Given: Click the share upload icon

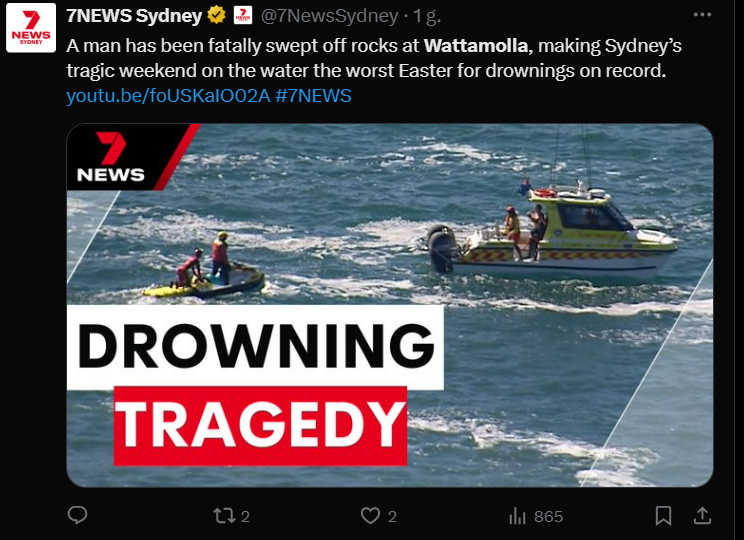Looking at the screenshot, I should (703, 516).
